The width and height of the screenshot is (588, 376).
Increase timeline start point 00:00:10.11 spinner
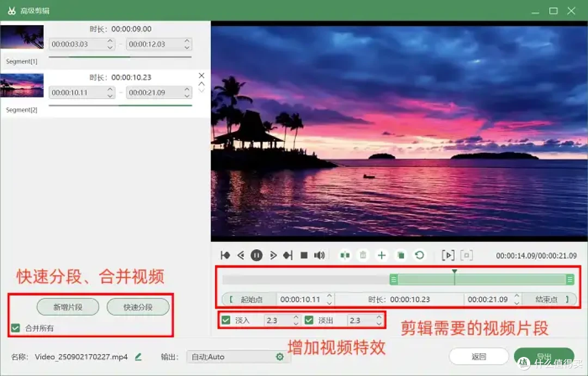[x=329, y=296]
